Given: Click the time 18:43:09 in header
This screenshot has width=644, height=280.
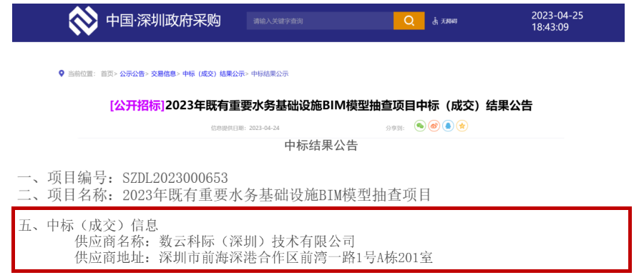Looking at the screenshot, I should 550,27.
